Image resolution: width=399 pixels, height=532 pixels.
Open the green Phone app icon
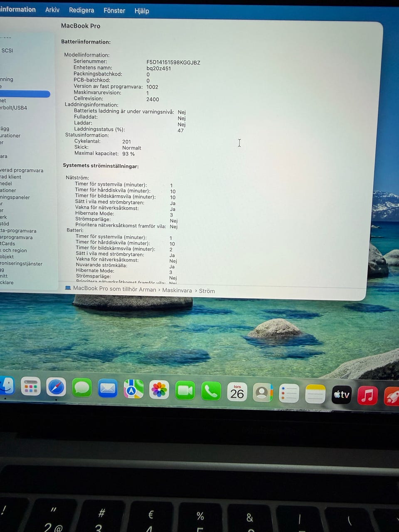click(x=211, y=391)
